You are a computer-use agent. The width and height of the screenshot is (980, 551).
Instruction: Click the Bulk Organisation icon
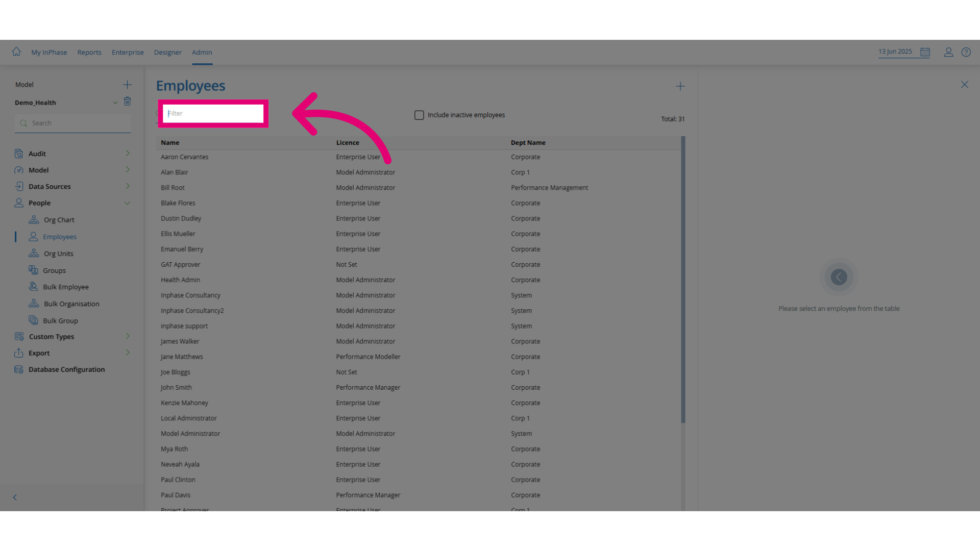tap(34, 304)
